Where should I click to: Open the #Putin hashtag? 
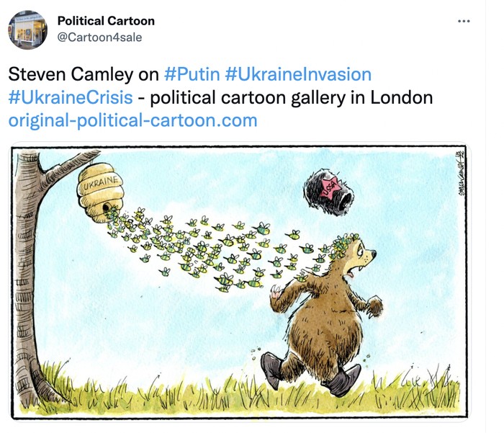point(190,74)
